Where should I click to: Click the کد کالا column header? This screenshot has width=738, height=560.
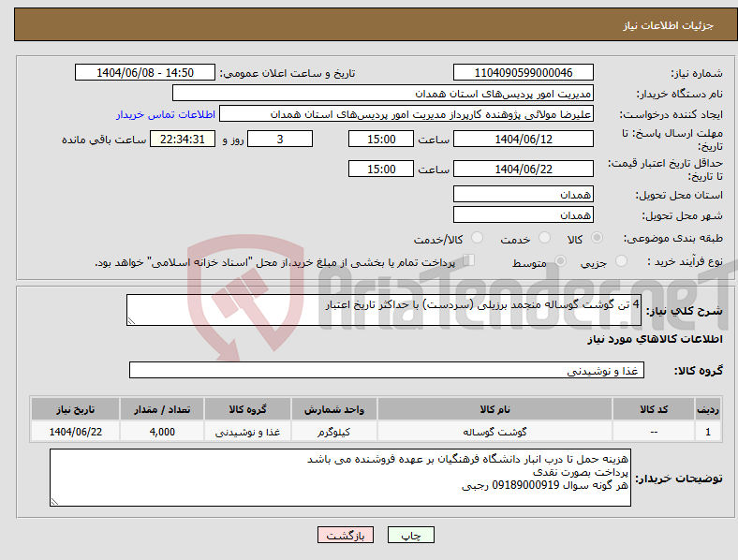[654, 409]
